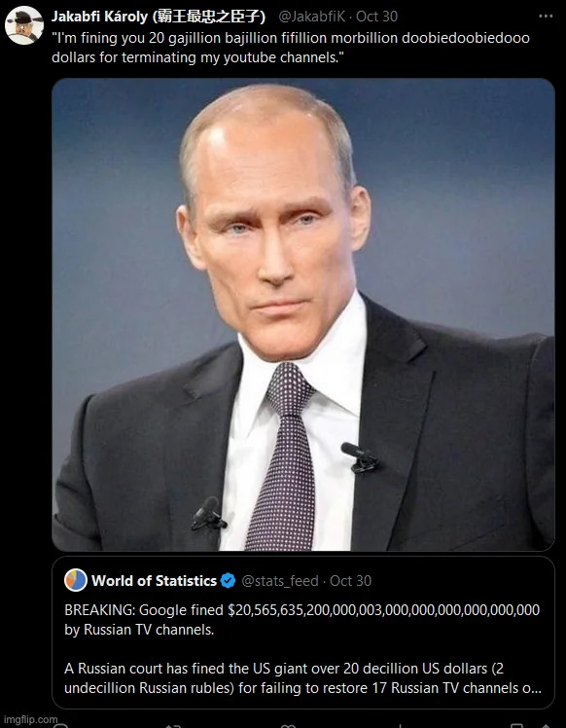The height and width of the screenshot is (728, 566).
Task: Open the quoted Google fined BREAKING tweet
Action: coord(303,633)
